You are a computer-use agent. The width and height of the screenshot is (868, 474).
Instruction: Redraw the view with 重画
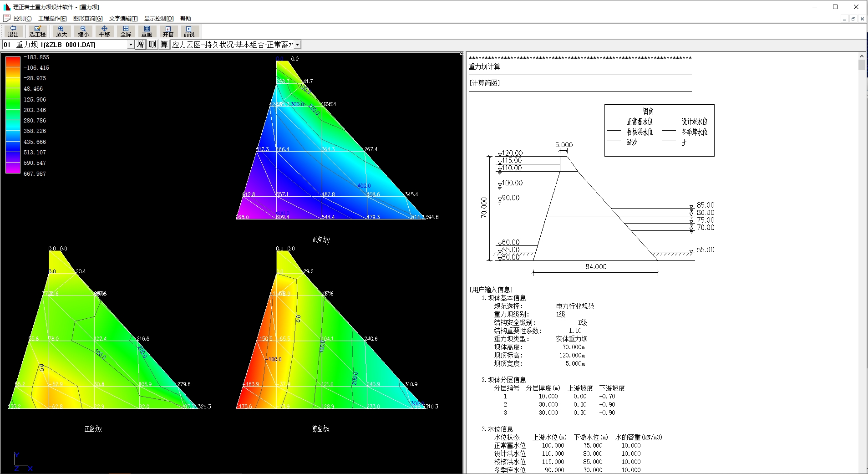[147, 31]
